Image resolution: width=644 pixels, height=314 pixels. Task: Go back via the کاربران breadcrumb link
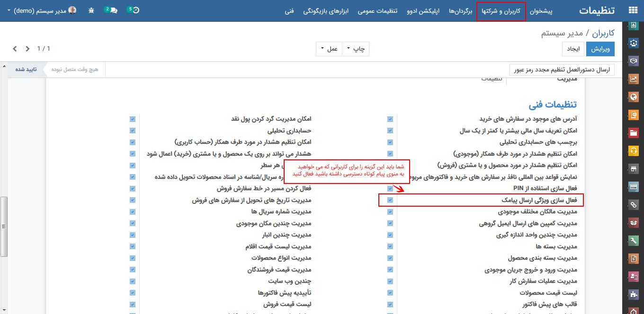(x=604, y=33)
